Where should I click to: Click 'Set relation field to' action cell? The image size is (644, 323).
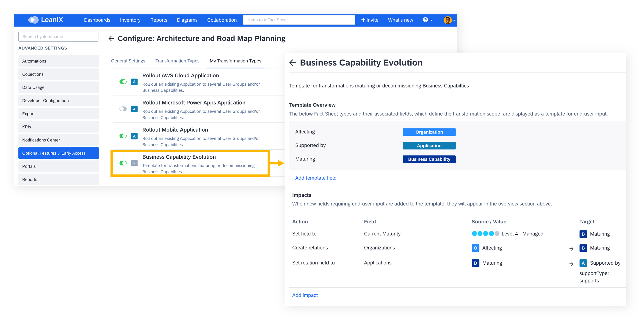313,263
